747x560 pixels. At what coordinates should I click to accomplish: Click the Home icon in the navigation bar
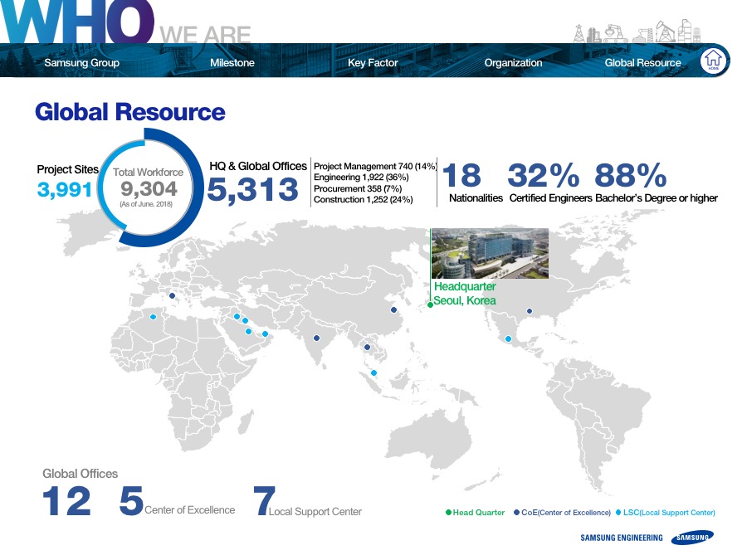[x=713, y=61]
